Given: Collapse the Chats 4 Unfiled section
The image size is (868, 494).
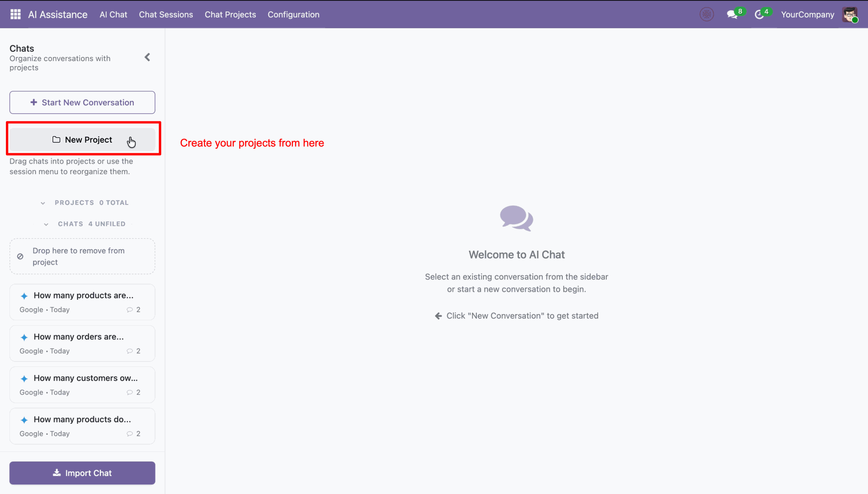Looking at the screenshot, I should point(46,224).
